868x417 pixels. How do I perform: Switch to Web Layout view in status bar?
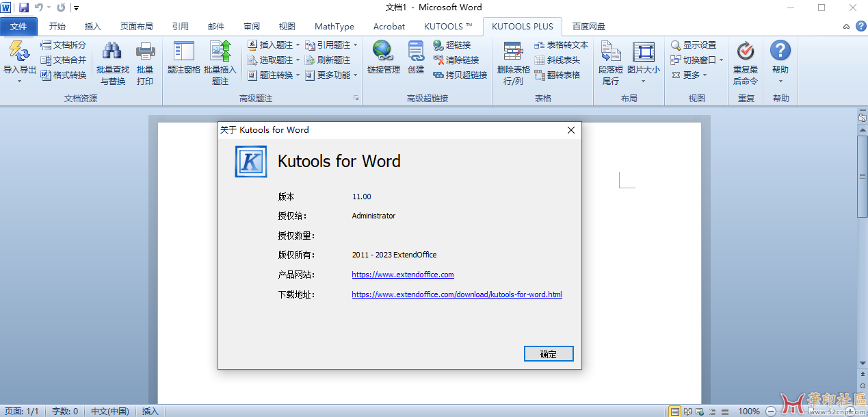click(700, 412)
